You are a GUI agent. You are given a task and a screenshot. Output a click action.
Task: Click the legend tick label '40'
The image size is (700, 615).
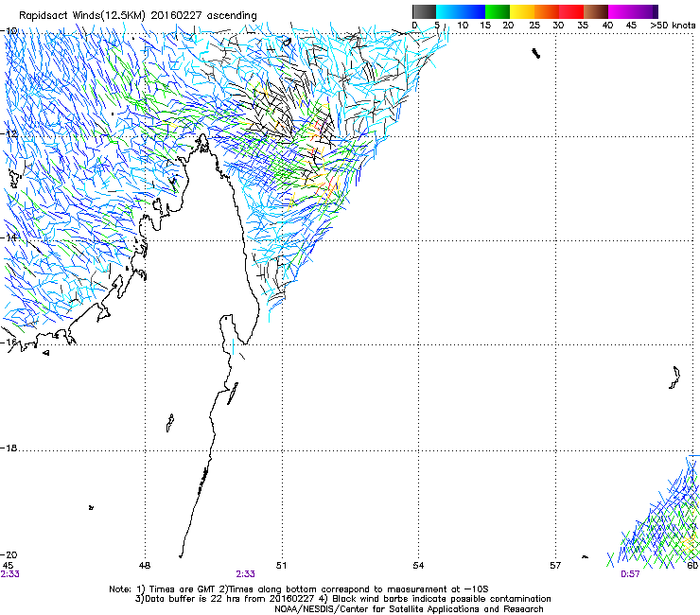[607, 26]
